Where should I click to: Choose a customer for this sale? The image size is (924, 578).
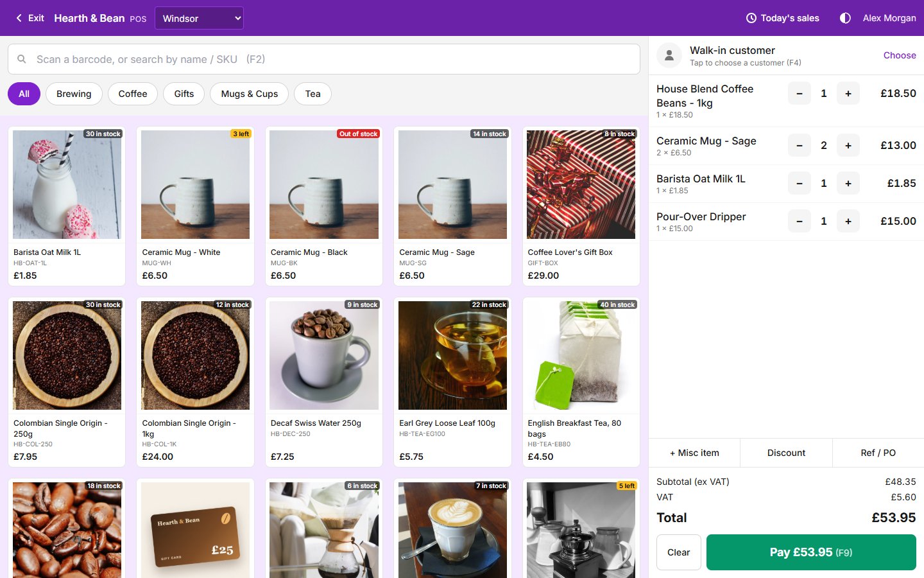(900, 55)
